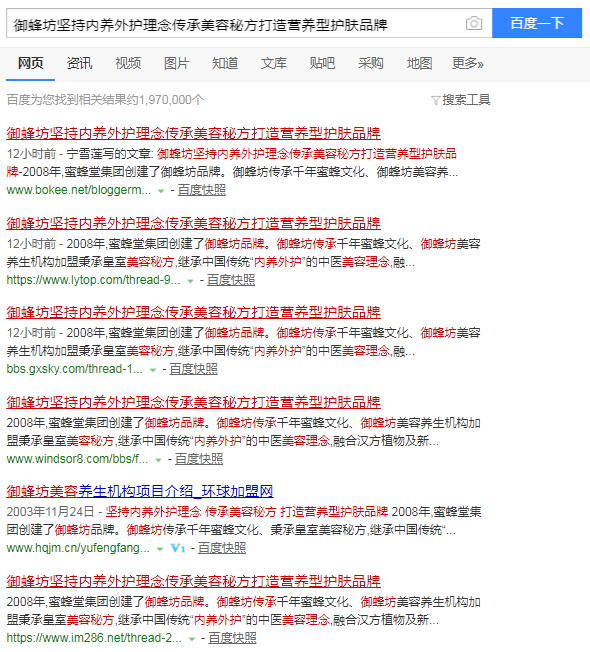Click the funnel icon beside 搜索工具
This screenshot has width=590, height=652.
click(435, 100)
